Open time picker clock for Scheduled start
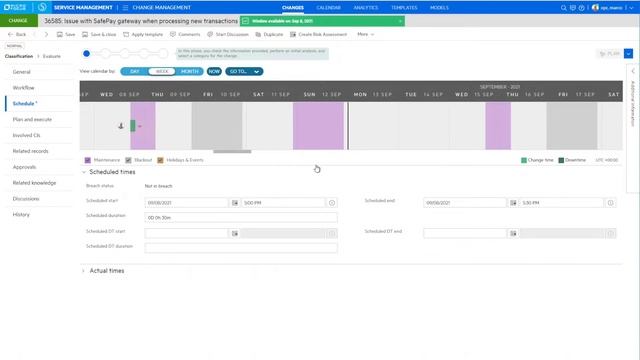This screenshot has height=360, width=640. coord(332,203)
